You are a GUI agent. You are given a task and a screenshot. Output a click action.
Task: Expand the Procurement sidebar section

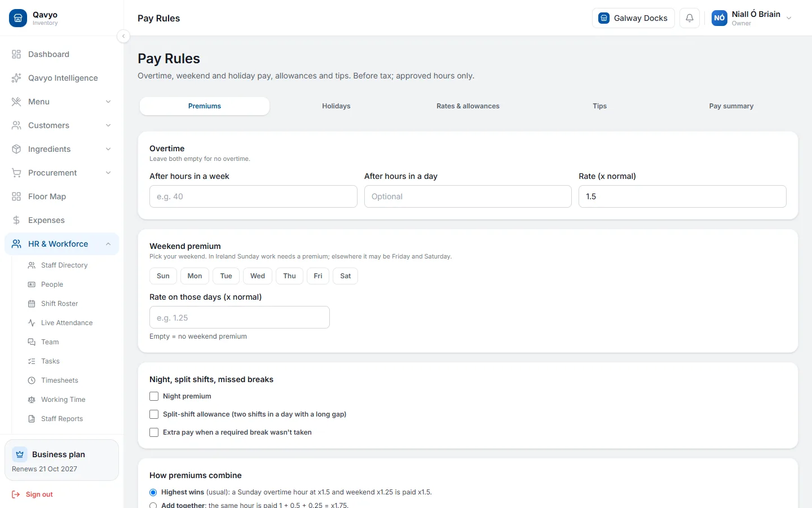pyautogui.click(x=108, y=173)
